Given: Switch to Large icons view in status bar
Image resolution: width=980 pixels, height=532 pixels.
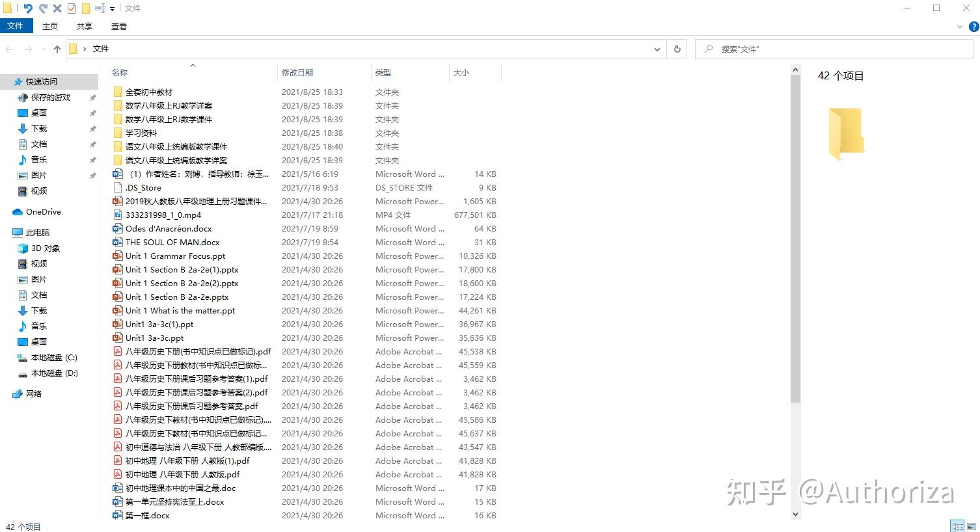Looking at the screenshot, I should point(972,526).
